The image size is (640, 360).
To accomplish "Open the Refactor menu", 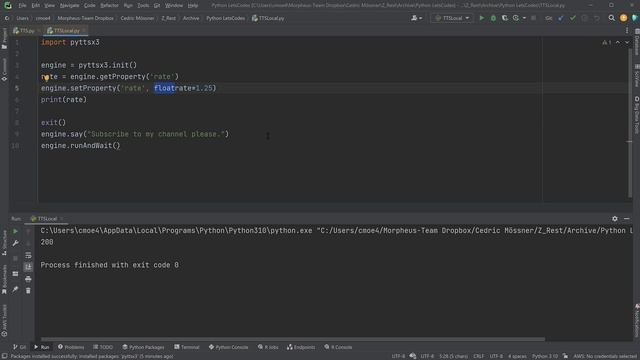I will [109, 5].
